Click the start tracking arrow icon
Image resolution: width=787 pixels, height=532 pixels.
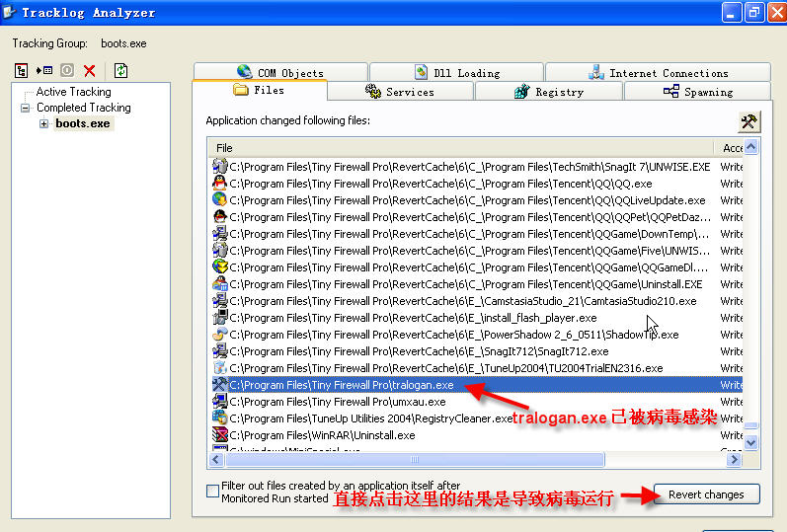click(x=44, y=70)
